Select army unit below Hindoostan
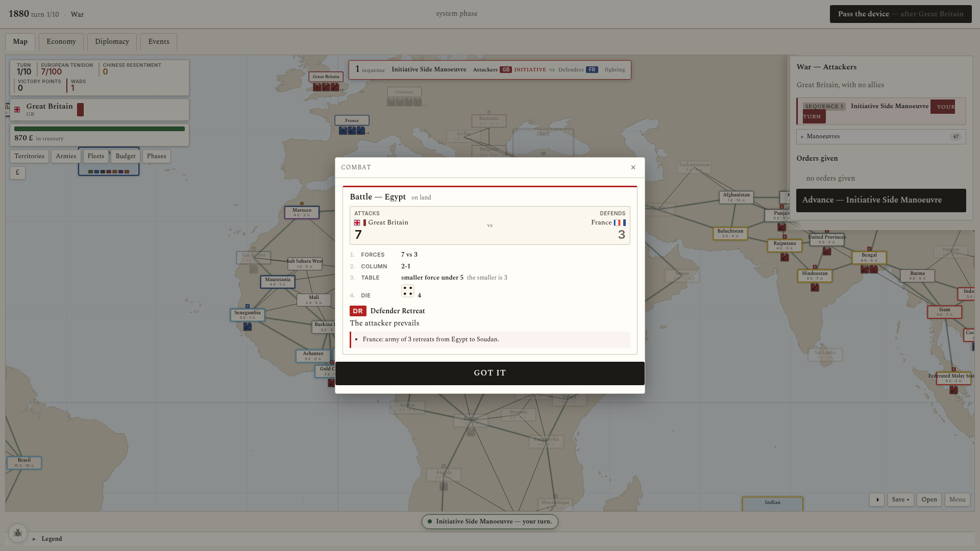Viewport: 980px width, 551px height. coord(815,287)
